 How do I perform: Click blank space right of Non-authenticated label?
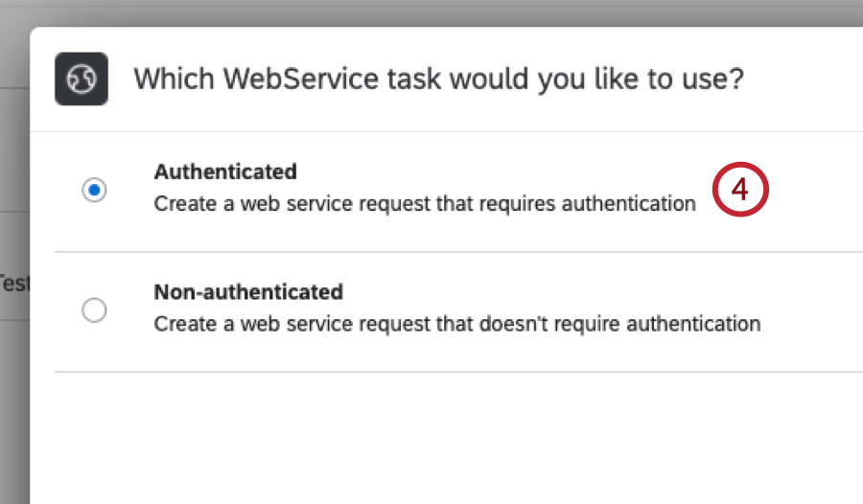tap(575, 291)
